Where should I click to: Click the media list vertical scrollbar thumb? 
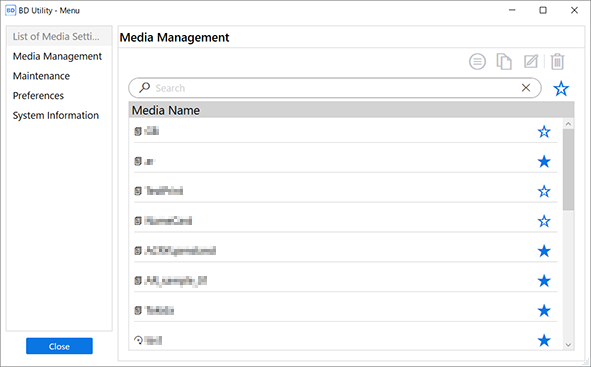568,170
